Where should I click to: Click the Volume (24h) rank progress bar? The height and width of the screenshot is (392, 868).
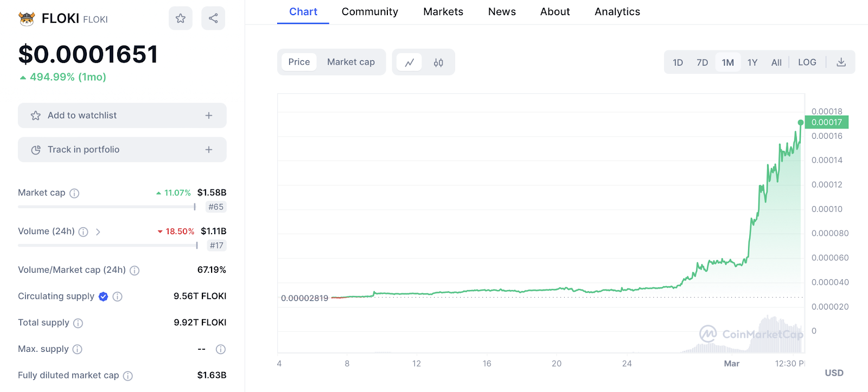coord(108,245)
